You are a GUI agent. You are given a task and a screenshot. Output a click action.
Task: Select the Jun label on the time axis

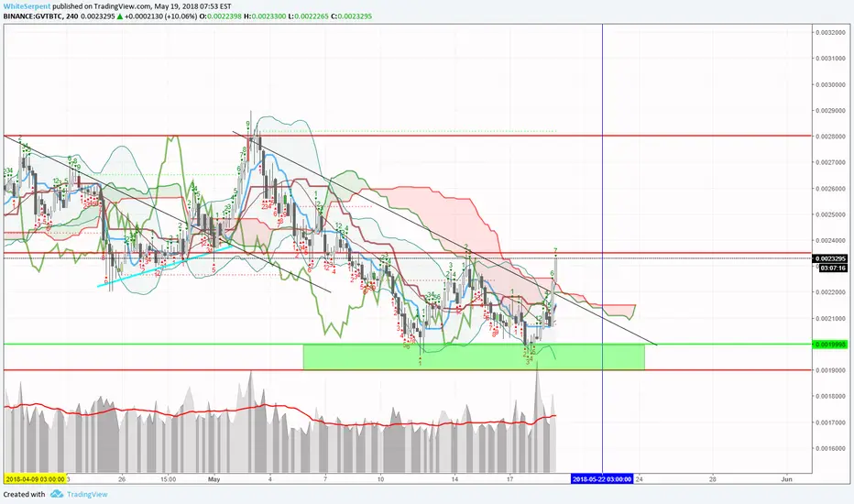786,479
